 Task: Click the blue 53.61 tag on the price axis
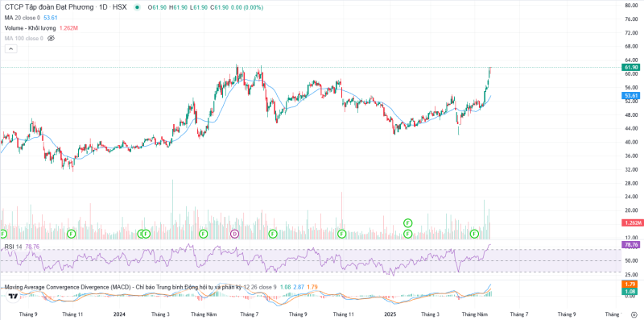click(x=631, y=95)
